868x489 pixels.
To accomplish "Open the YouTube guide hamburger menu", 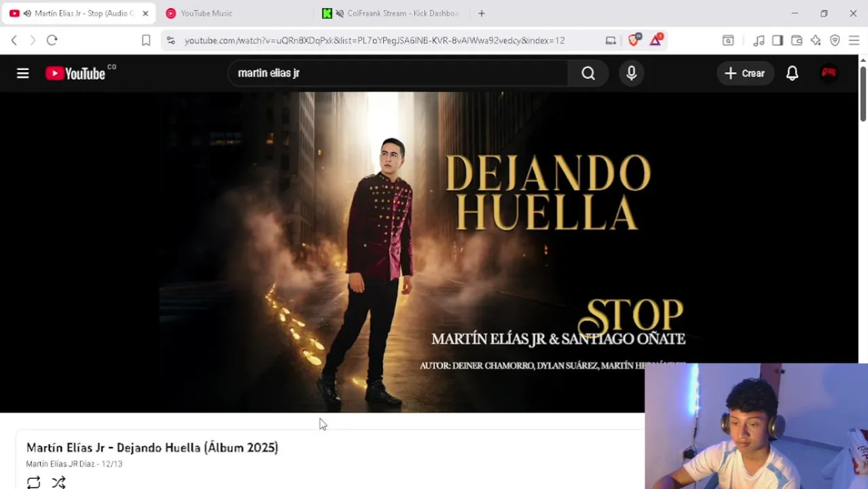I will pyautogui.click(x=22, y=73).
